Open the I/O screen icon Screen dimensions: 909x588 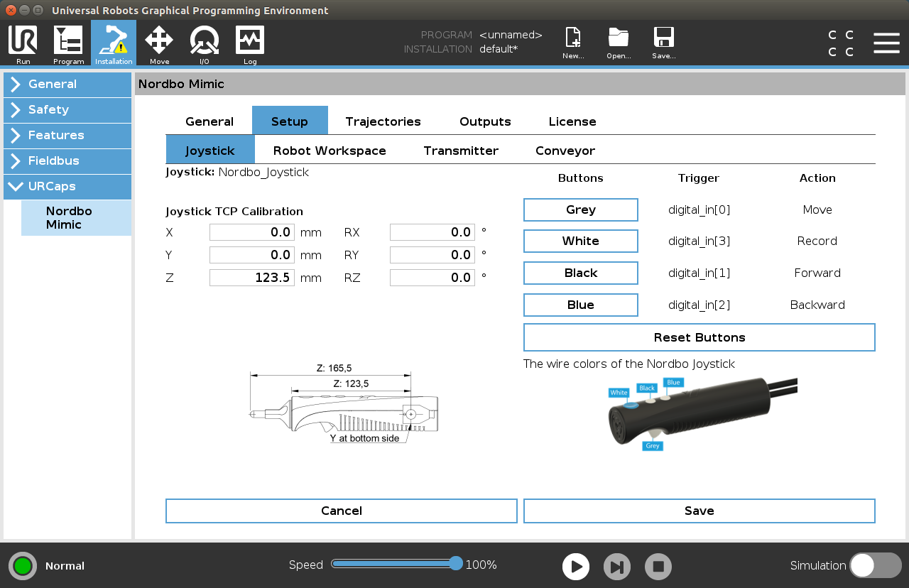205,44
